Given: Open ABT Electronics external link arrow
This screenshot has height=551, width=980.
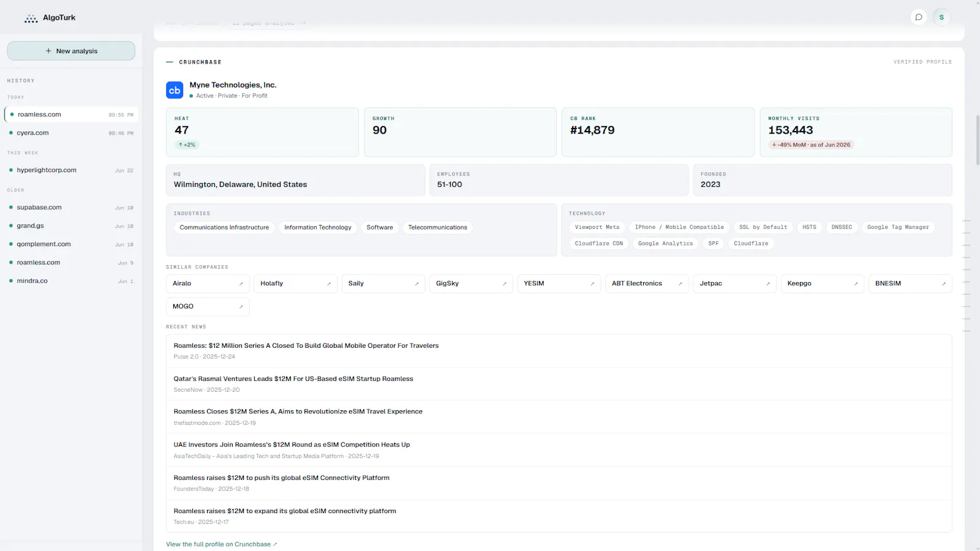Looking at the screenshot, I should click(680, 283).
